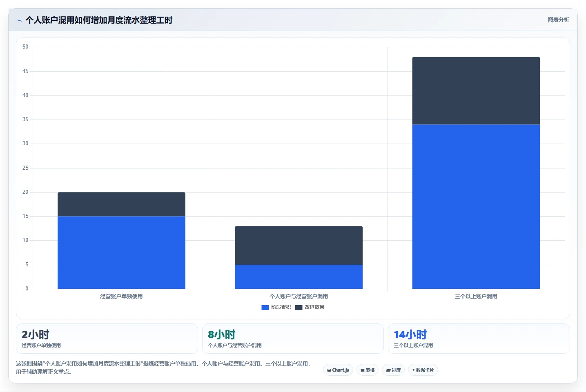Click the y-axis value 0
Screen dimensions: 586x392
[27, 289]
